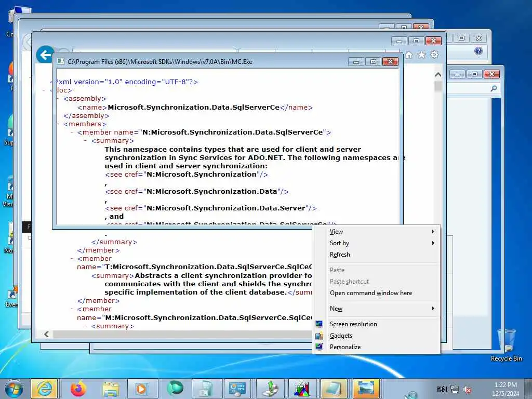Click the Screen resolution menu icon
The image size is (532, 399).
(x=319, y=324)
